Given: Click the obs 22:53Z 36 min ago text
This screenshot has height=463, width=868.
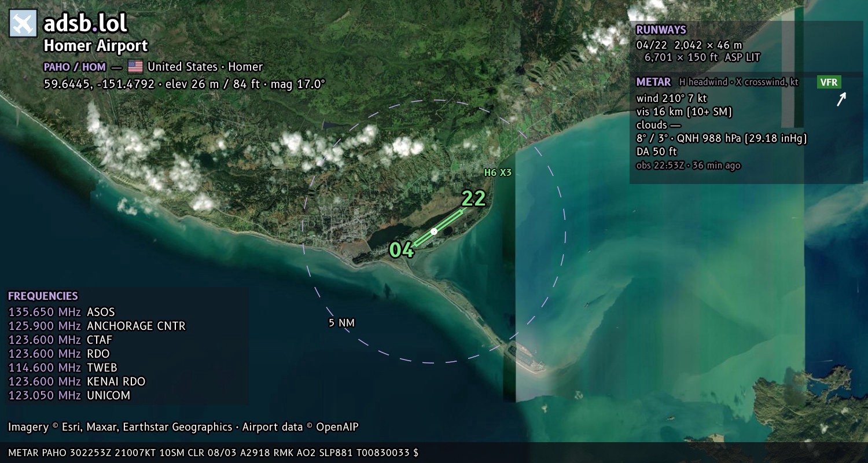Looking at the screenshot, I should (688, 166).
